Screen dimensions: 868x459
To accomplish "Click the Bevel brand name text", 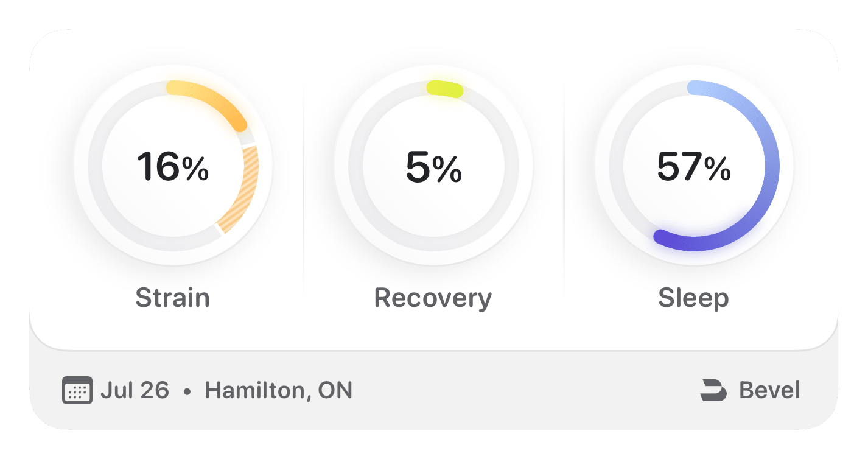I will [770, 390].
